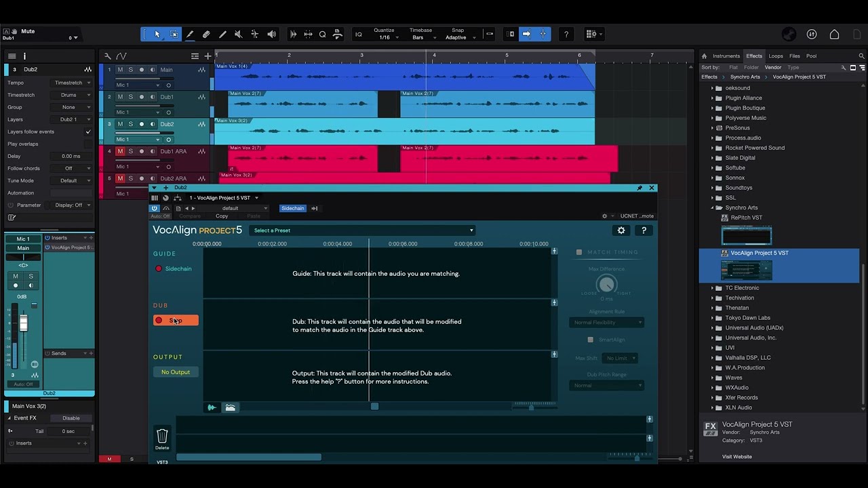Screen dimensions: 868x488
Task: Click the Dub capture red Stop button
Action: pos(176,321)
